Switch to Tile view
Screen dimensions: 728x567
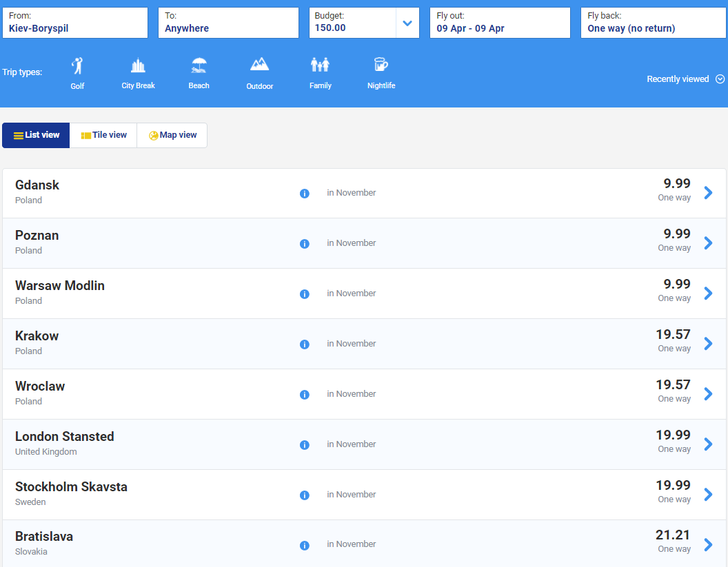pos(103,135)
